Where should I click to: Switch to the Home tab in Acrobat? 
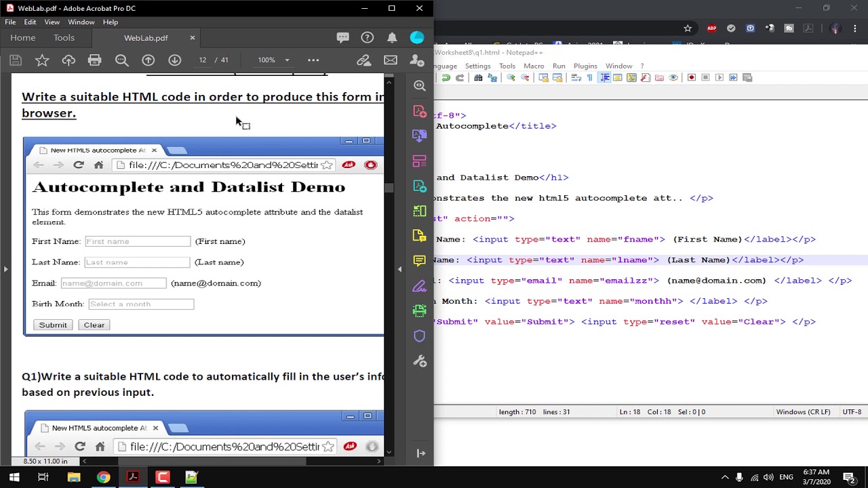click(x=22, y=38)
